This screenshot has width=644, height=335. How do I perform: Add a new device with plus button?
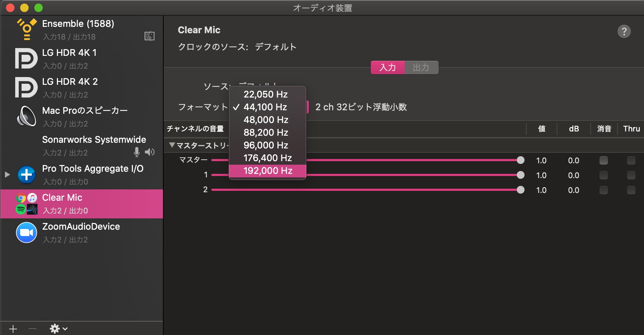(x=13, y=329)
